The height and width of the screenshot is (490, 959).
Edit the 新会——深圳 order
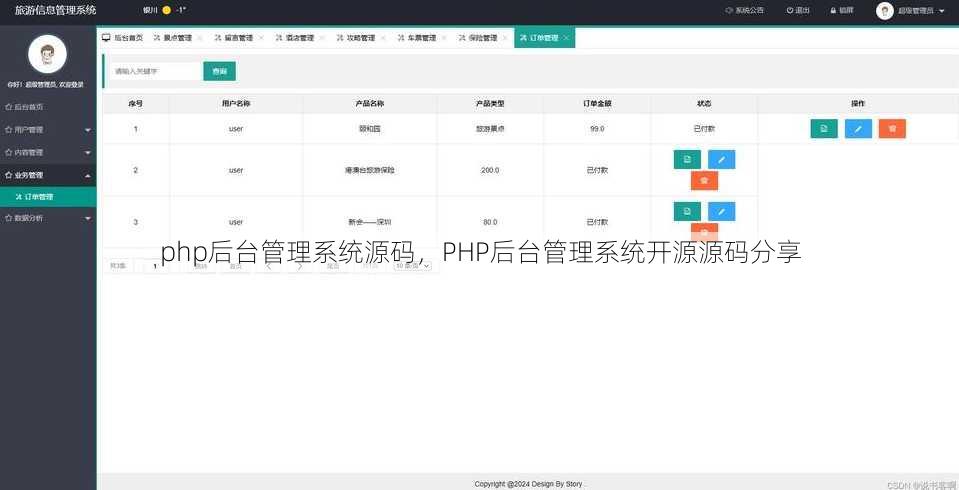pos(722,211)
